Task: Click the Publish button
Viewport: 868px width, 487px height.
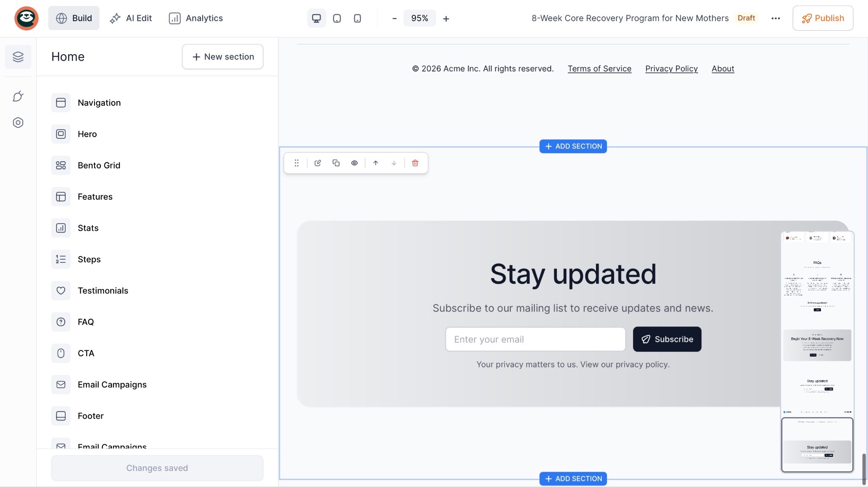Action: [823, 18]
